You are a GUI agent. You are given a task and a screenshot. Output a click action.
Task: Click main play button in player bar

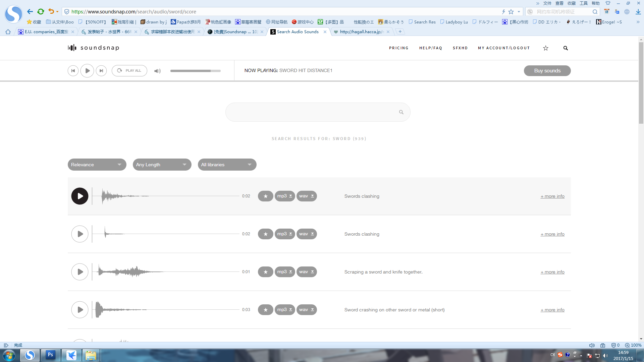[x=87, y=71]
